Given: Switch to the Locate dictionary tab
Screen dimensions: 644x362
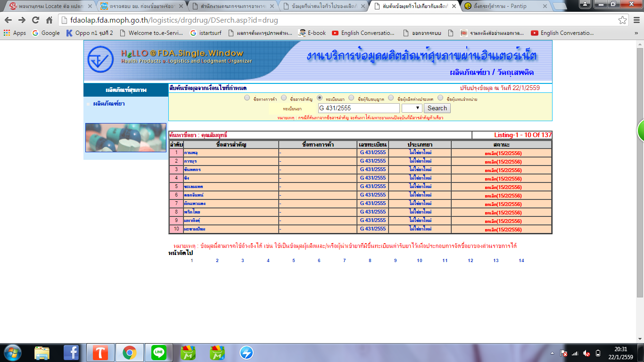Looking at the screenshot, I should (47, 6).
